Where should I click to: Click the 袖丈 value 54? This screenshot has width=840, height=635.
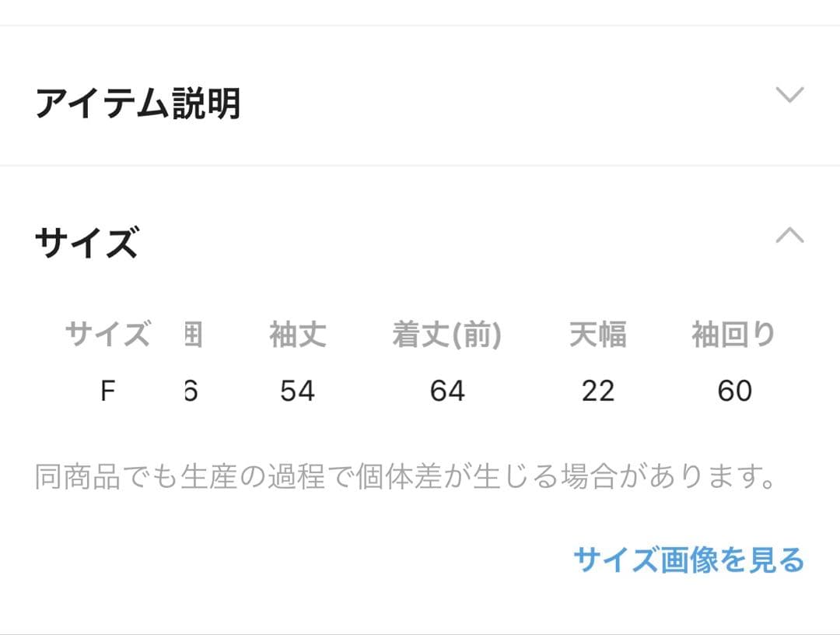pos(298,391)
